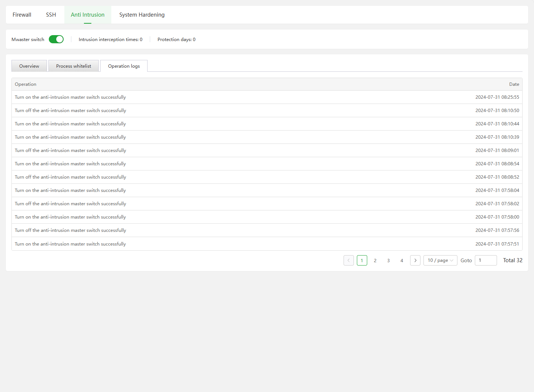Focus the Goto page number field
534x392 pixels.
(486, 260)
